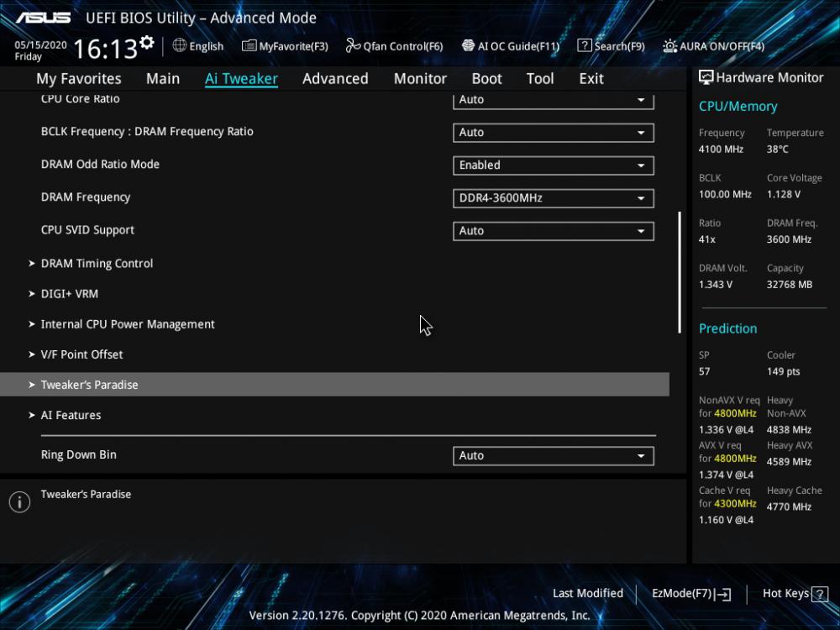Click the 1.128 V core voltage value

tap(784, 195)
